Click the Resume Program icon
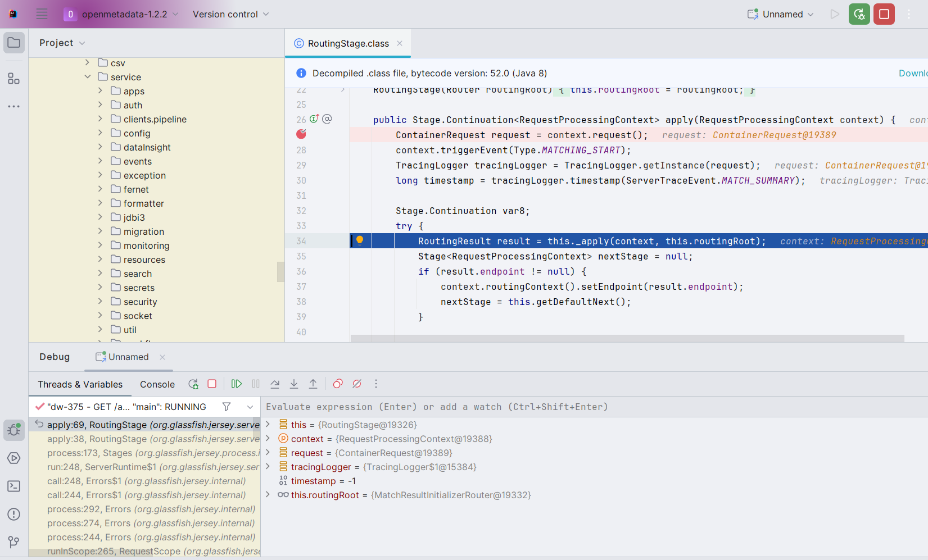 [236, 384]
